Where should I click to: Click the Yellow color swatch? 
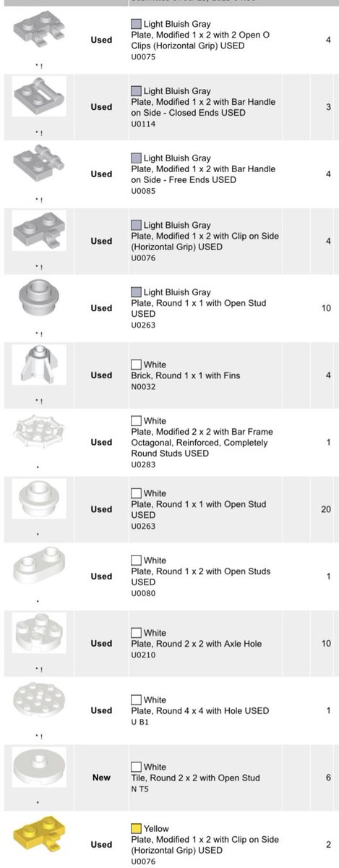pyautogui.click(x=136, y=829)
